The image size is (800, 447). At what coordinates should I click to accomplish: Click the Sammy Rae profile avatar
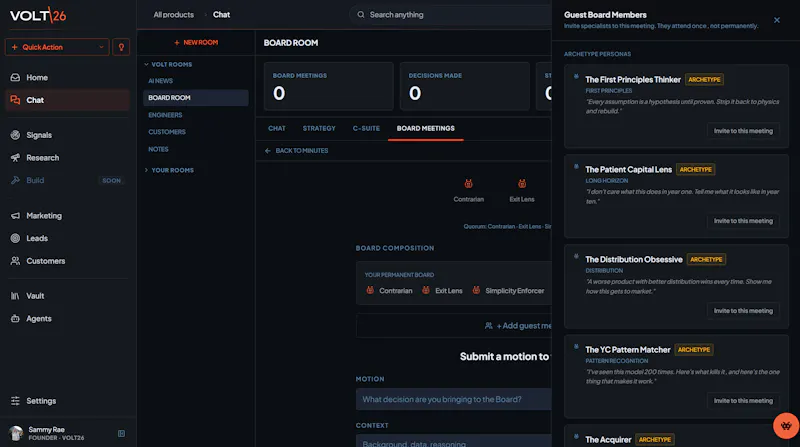16,433
